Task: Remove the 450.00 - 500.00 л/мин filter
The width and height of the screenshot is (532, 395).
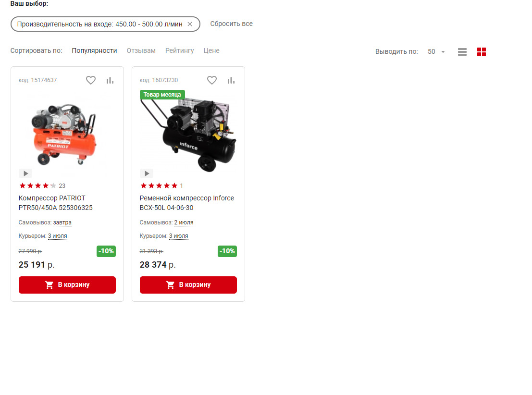Action: 190,24
